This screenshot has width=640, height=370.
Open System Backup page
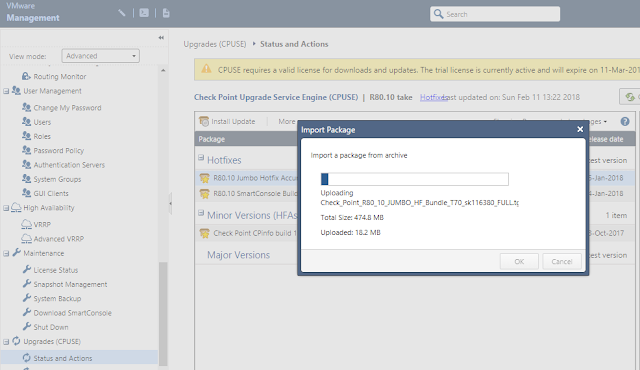point(57,298)
